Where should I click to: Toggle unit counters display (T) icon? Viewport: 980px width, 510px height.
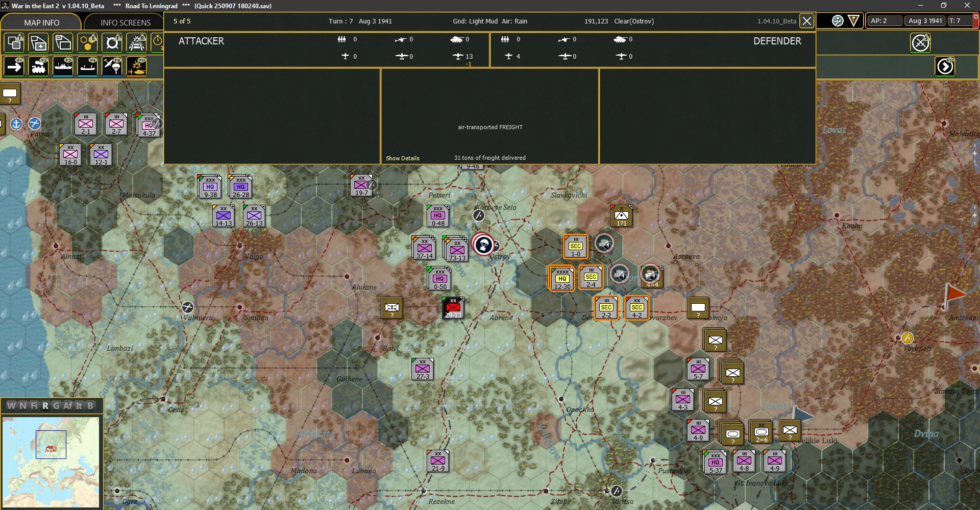14,43
